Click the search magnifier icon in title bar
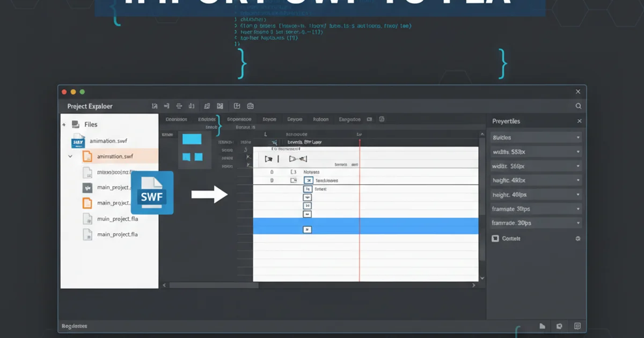The height and width of the screenshot is (338, 644). click(579, 106)
